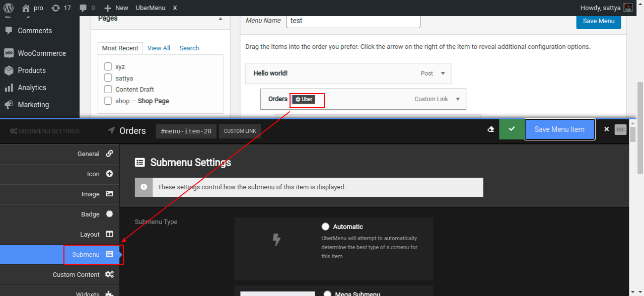
Task: Click the Products box icon
Action: tap(9, 70)
